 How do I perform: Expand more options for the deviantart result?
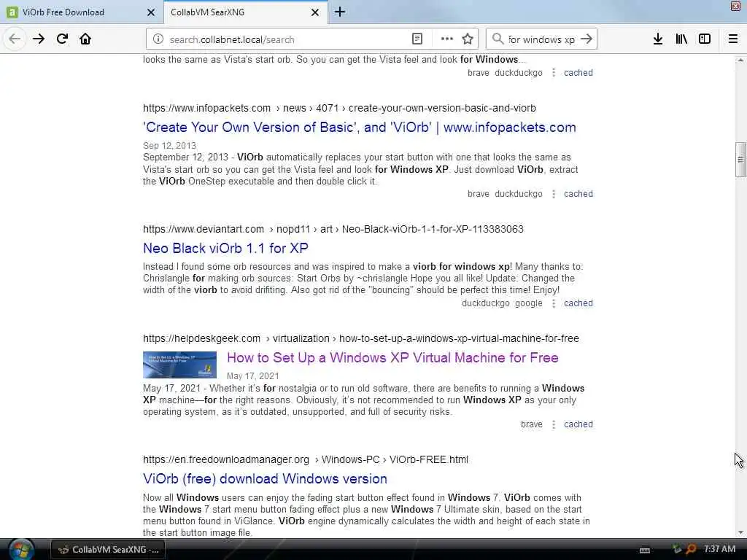553,303
